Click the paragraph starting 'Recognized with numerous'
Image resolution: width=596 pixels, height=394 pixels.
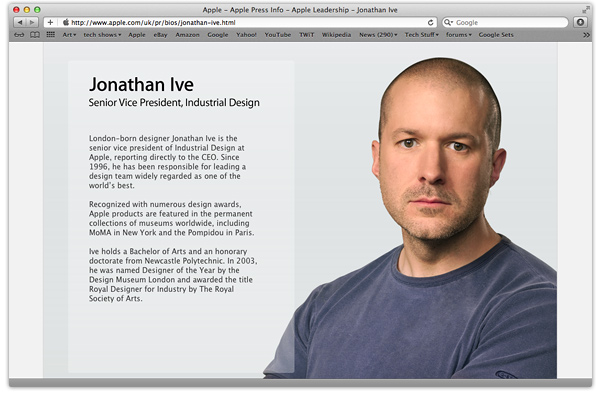(x=171, y=218)
